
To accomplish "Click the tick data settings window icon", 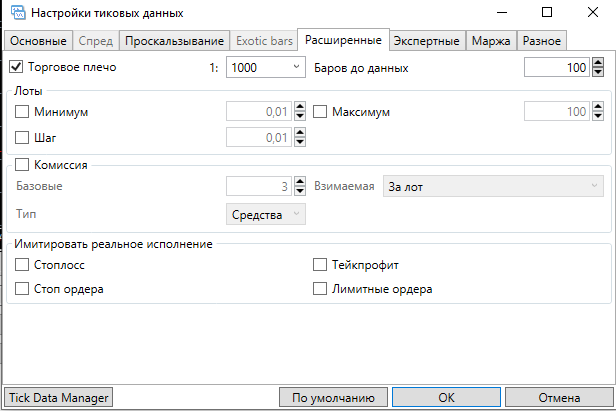I will point(18,13).
